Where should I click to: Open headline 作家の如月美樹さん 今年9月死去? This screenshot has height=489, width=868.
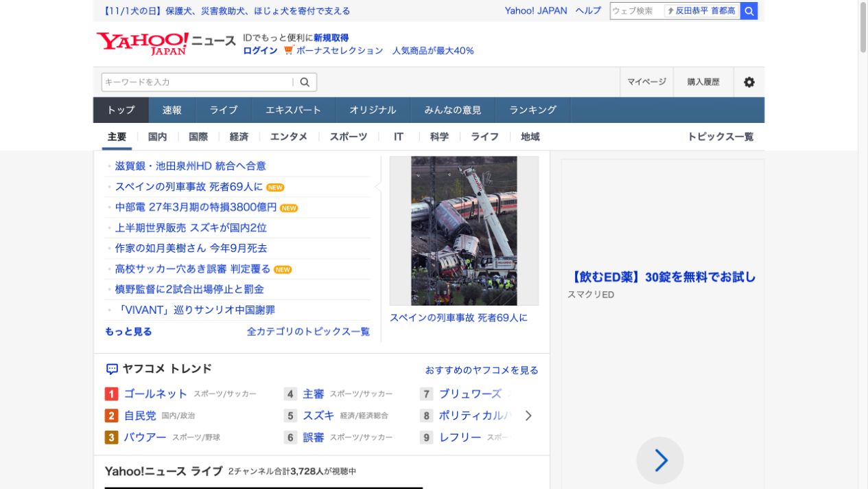[191, 249]
